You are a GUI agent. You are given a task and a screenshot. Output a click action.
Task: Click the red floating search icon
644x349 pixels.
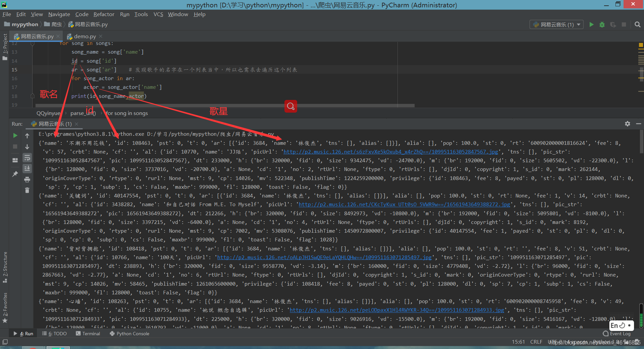click(x=290, y=106)
